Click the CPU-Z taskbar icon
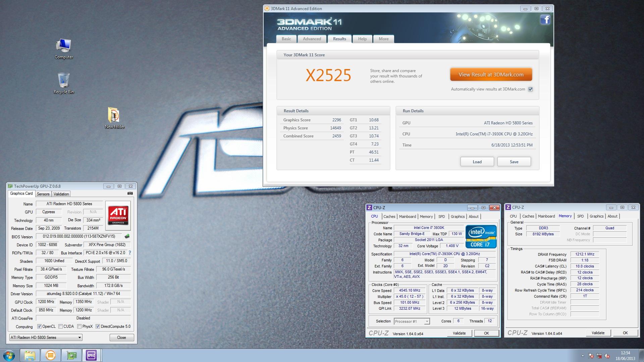Image resolution: width=644 pixels, height=362 pixels. [91, 355]
